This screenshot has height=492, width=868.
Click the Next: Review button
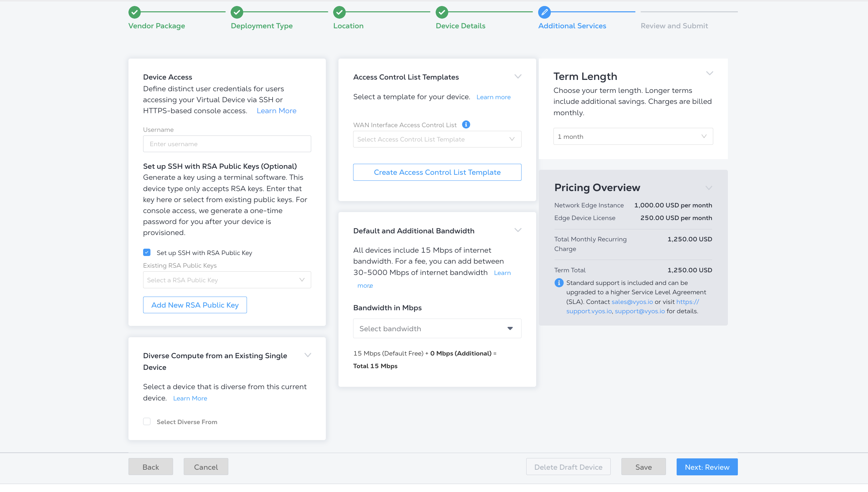point(707,467)
